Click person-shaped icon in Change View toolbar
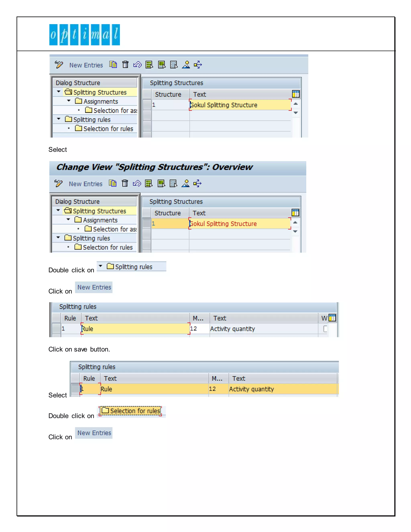Image resolution: width=411 pixels, height=532 pixels. point(185,183)
